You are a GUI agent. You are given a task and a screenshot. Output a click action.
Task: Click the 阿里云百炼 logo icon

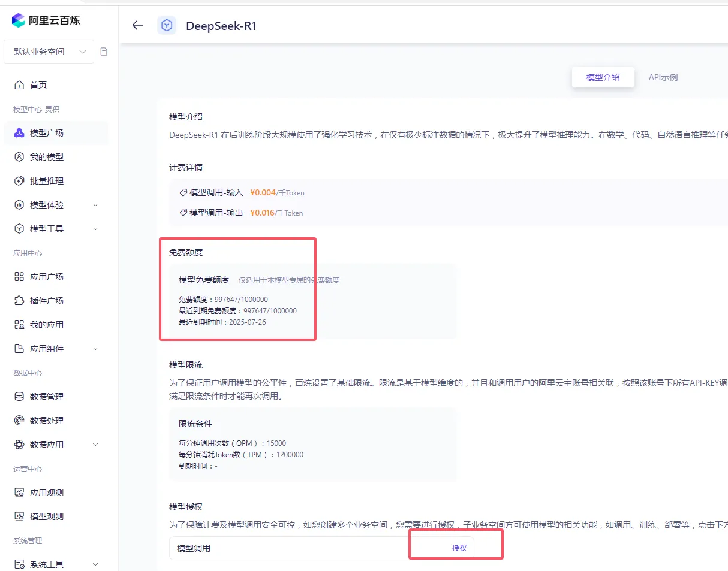19,20
